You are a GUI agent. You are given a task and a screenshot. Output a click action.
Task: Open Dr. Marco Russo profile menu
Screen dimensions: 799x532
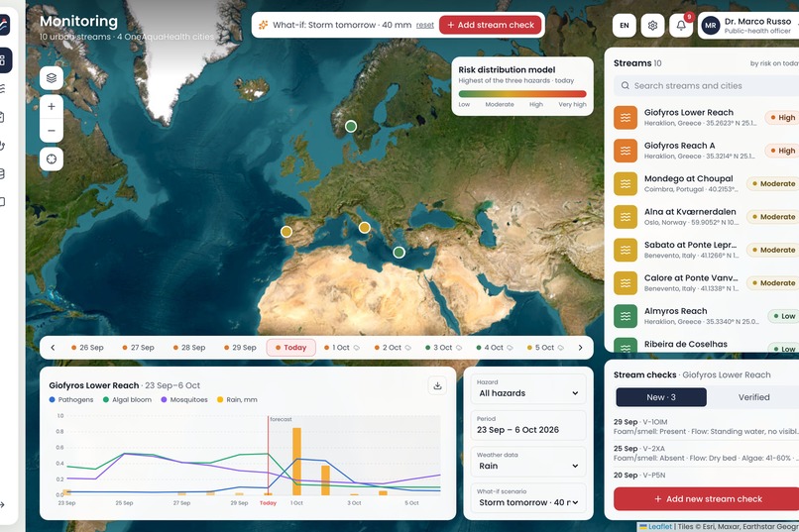(748, 25)
